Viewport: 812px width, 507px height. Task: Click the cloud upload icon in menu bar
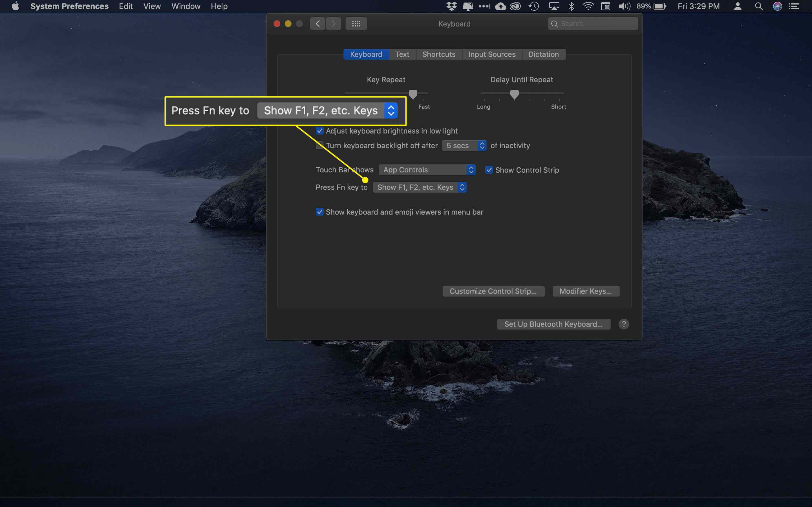coord(502,6)
